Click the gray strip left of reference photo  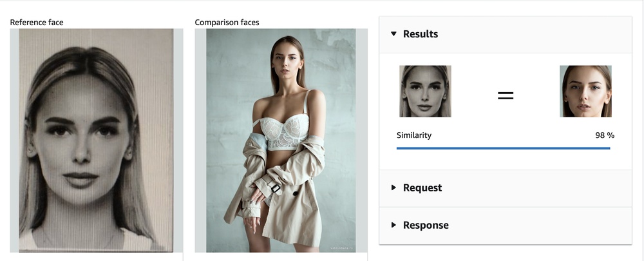click(14, 140)
